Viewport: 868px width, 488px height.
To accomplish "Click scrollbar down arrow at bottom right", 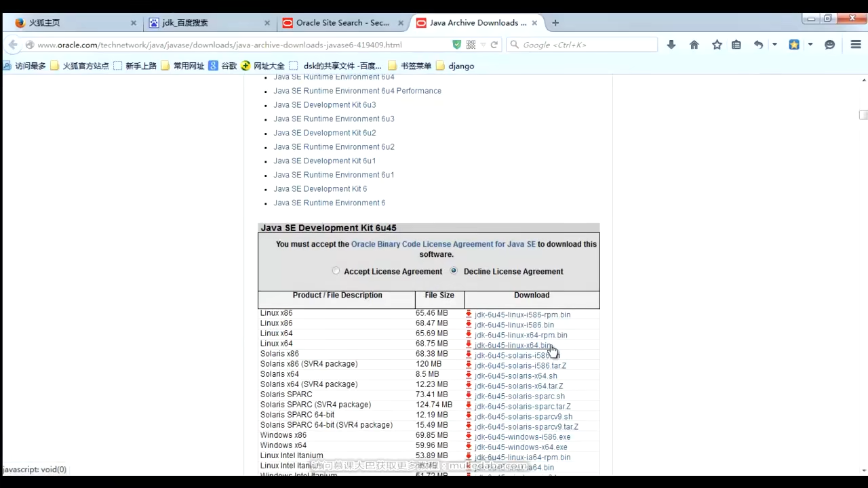I will point(863,469).
